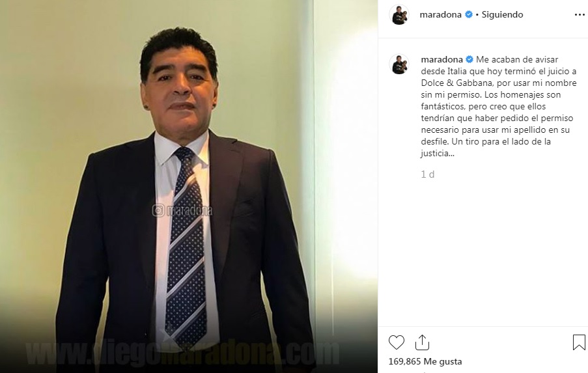588x373 pixels.
Task: Open maradona profile picture in header
Action: 399,15
